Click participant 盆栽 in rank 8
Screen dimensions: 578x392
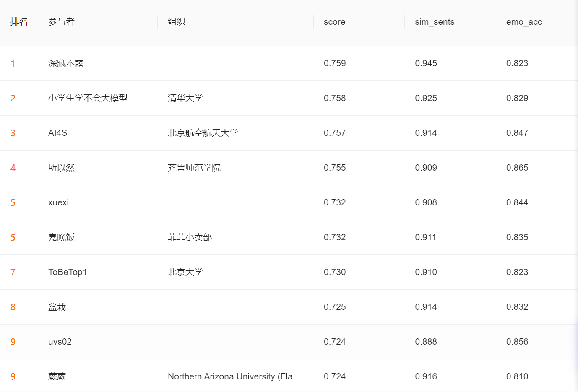[x=57, y=307]
